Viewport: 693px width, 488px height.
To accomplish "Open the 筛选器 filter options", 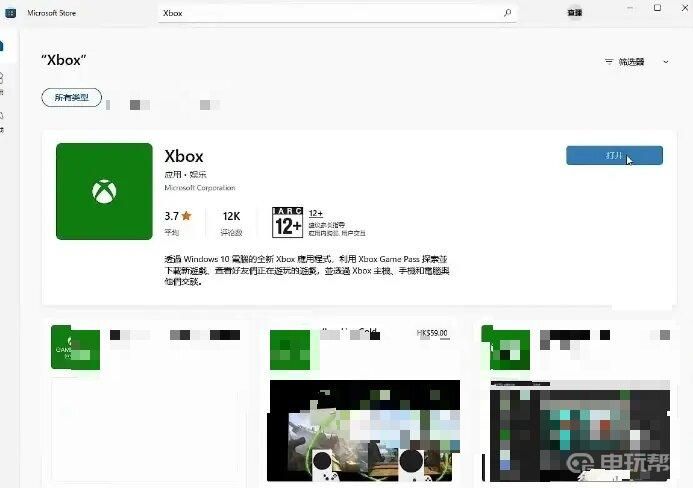I will (625, 62).
